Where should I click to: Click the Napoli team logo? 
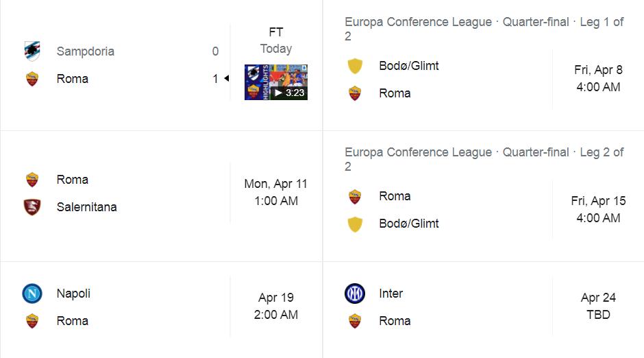pyautogui.click(x=32, y=294)
